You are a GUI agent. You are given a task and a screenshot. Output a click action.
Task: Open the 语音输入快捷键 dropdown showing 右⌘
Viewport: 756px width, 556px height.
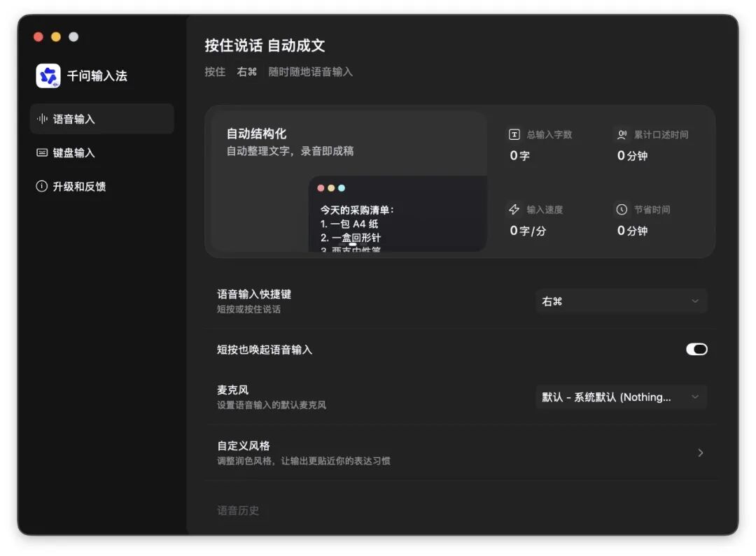point(621,301)
